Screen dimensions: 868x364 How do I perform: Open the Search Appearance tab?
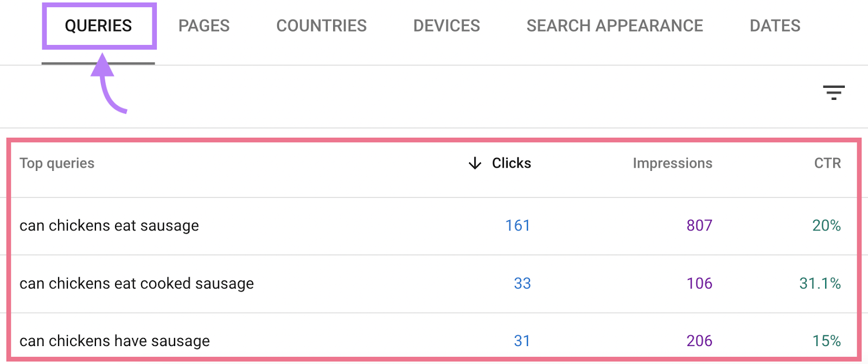coord(615,25)
